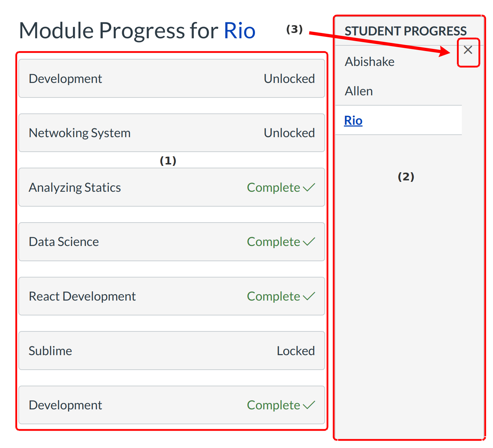Select the Sublime module name
493x448 pixels.
point(50,351)
